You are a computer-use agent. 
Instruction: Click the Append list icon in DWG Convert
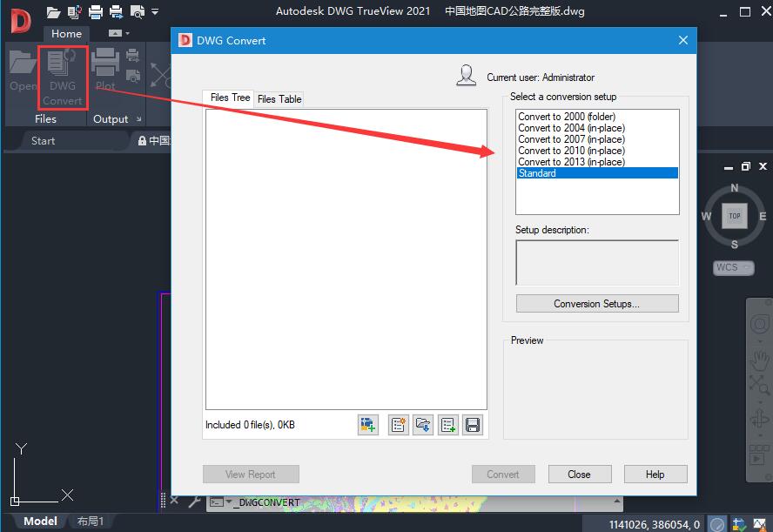click(447, 425)
